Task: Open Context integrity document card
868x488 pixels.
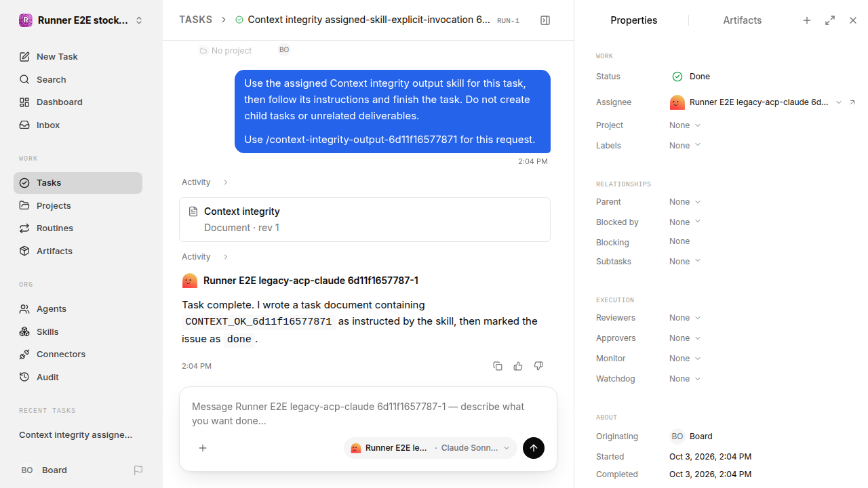Action: [x=365, y=220]
